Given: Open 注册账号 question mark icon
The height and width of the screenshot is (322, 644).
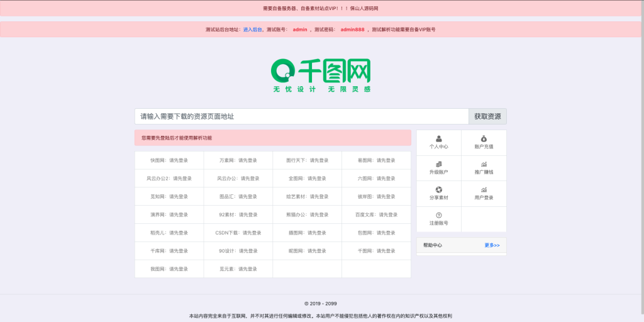Looking at the screenshot, I should pos(438,215).
